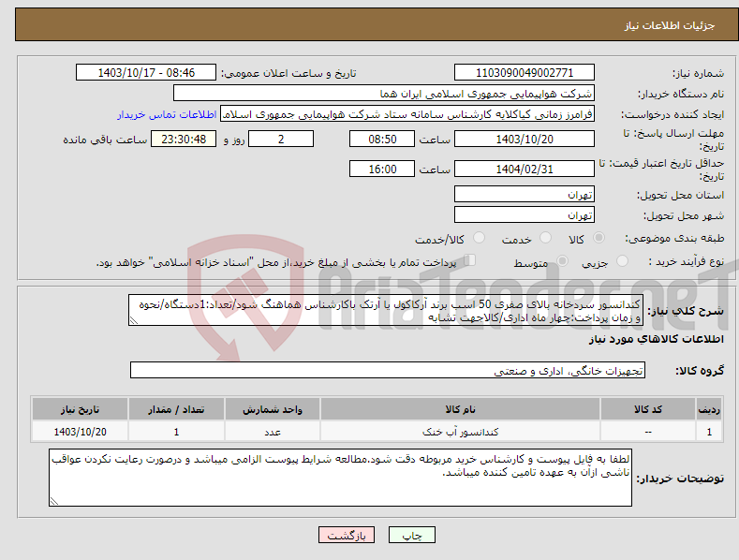Screen dimensions: 739x560
Task: Click the resize handle of description box
Action: (x=134, y=320)
